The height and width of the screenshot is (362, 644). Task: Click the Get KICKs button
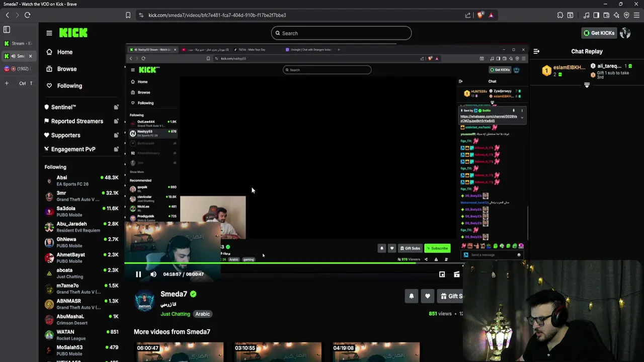tap(599, 33)
